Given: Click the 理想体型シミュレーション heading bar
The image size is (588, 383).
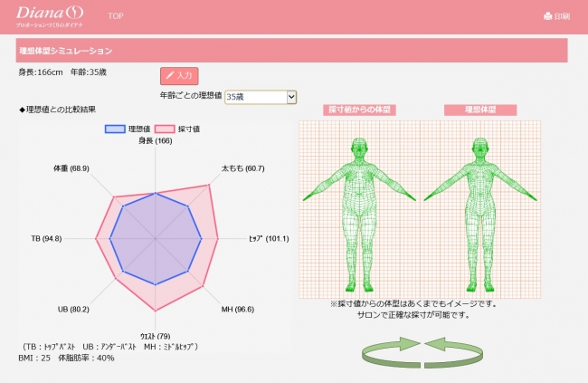Looking at the screenshot, I should pyautogui.click(x=290, y=51).
